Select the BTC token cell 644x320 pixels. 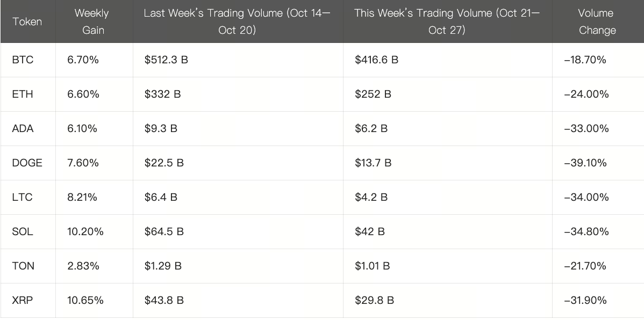[x=23, y=60]
